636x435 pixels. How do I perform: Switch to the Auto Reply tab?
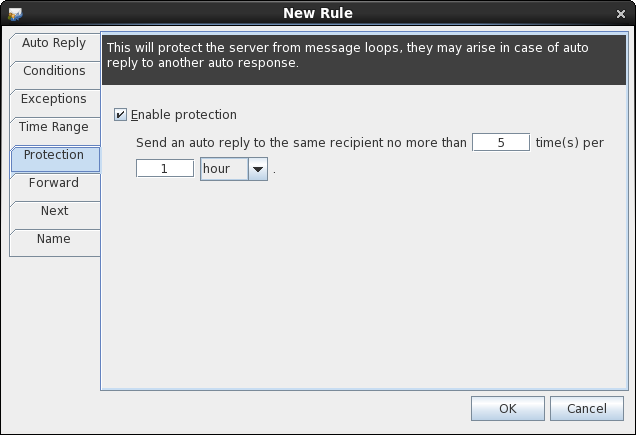point(54,44)
